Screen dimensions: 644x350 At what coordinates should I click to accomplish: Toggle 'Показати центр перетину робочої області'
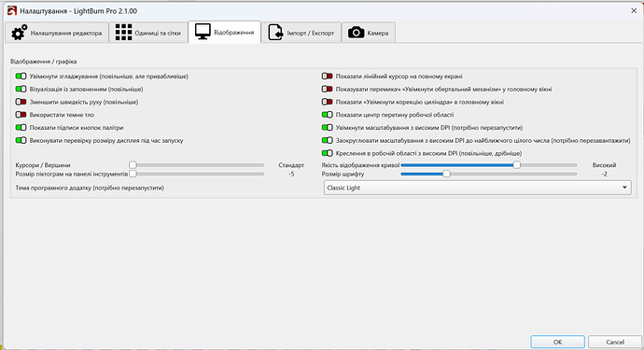pos(328,115)
